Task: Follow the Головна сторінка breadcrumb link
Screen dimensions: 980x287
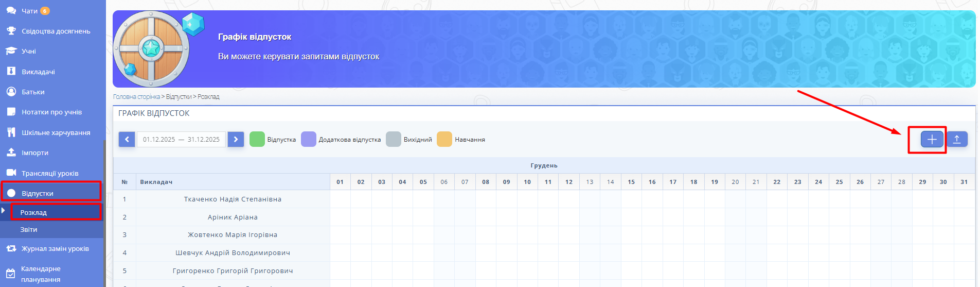Action: pyautogui.click(x=136, y=97)
